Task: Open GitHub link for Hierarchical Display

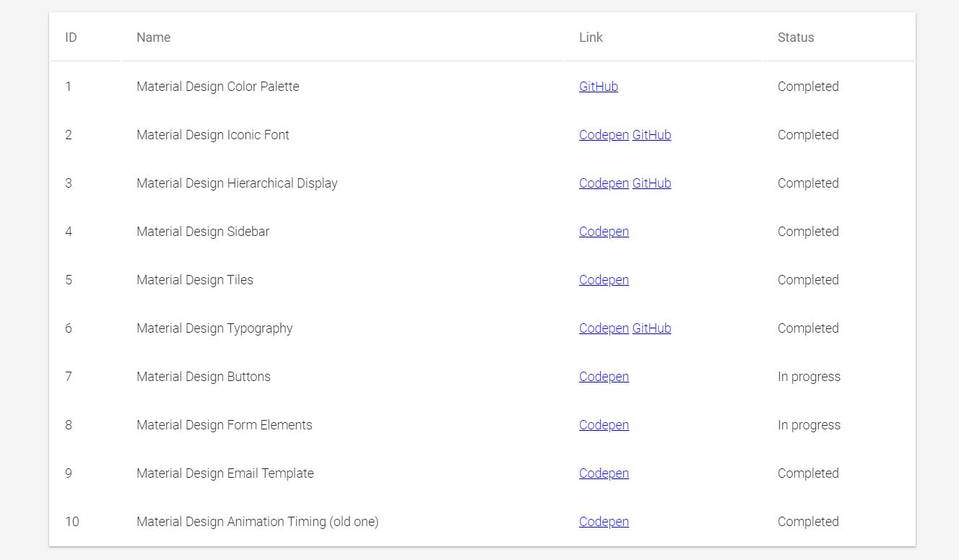Action: pos(651,183)
